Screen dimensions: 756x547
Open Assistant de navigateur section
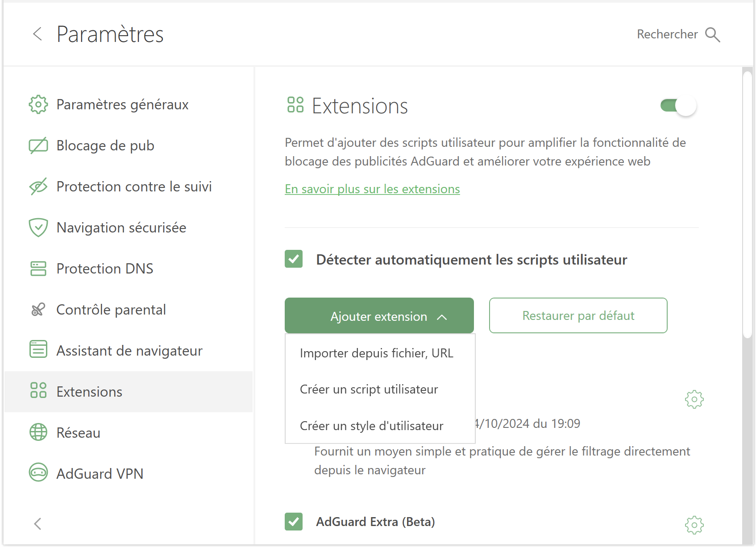pos(129,351)
